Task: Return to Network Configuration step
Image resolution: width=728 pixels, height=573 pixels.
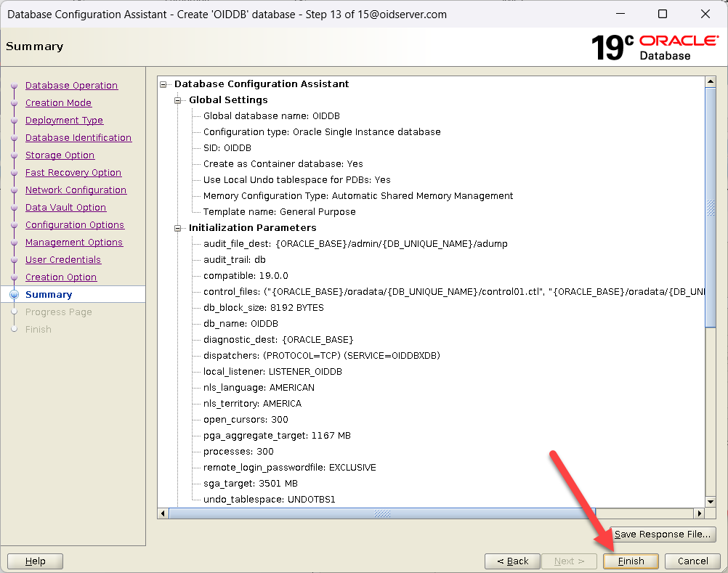Action: click(x=76, y=190)
